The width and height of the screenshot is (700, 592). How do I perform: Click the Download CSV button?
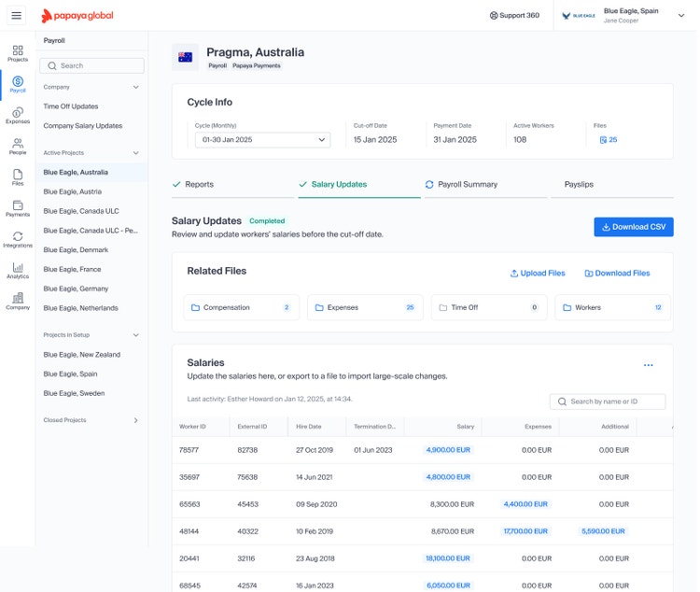point(634,227)
